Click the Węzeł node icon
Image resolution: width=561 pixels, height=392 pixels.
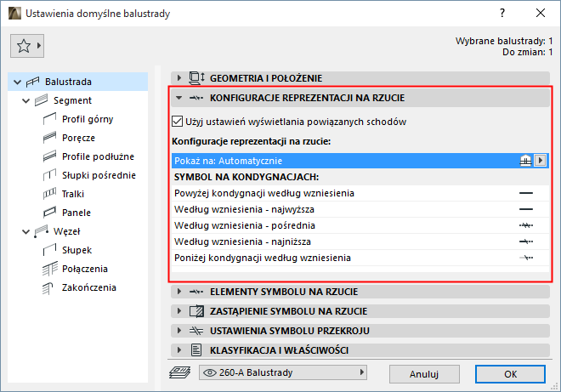click(41, 231)
